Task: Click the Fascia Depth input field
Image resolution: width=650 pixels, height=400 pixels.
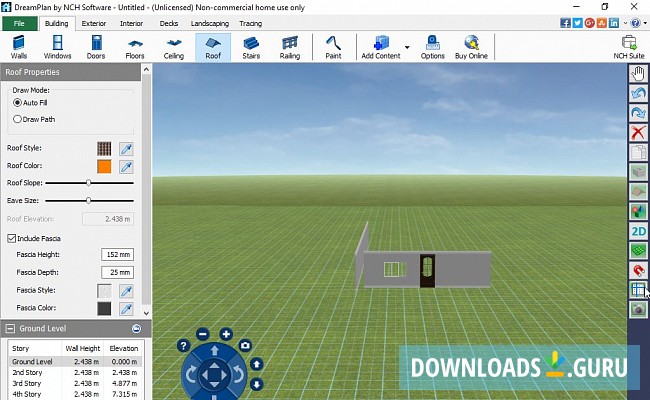Action: click(117, 272)
